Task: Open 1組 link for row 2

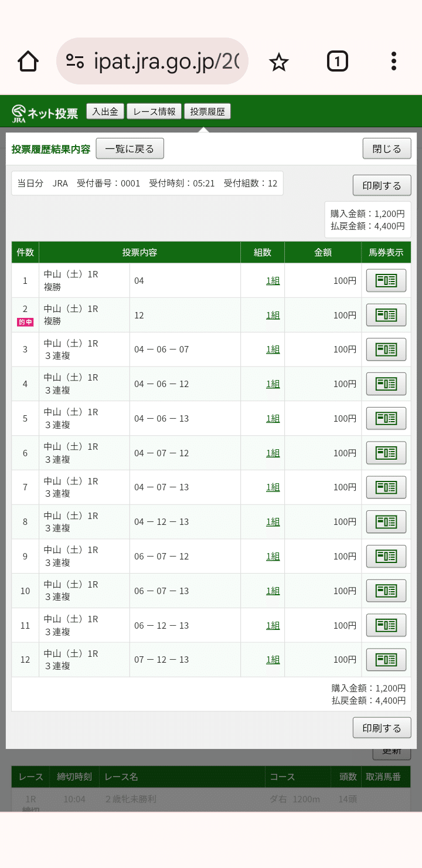Action: point(273,315)
